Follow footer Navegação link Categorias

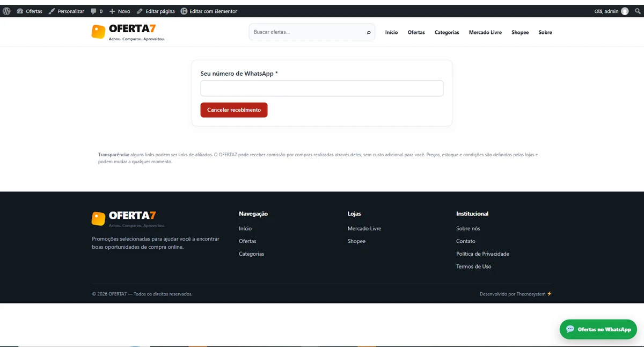pyautogui.click(x=251, y=254)
